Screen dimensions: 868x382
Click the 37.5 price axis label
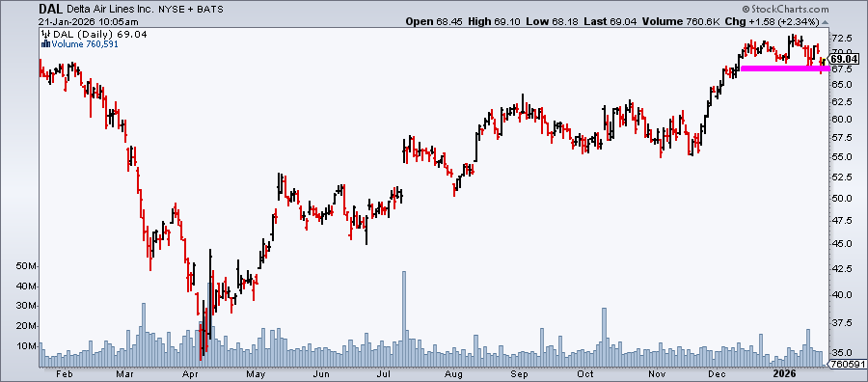(841, 323)
